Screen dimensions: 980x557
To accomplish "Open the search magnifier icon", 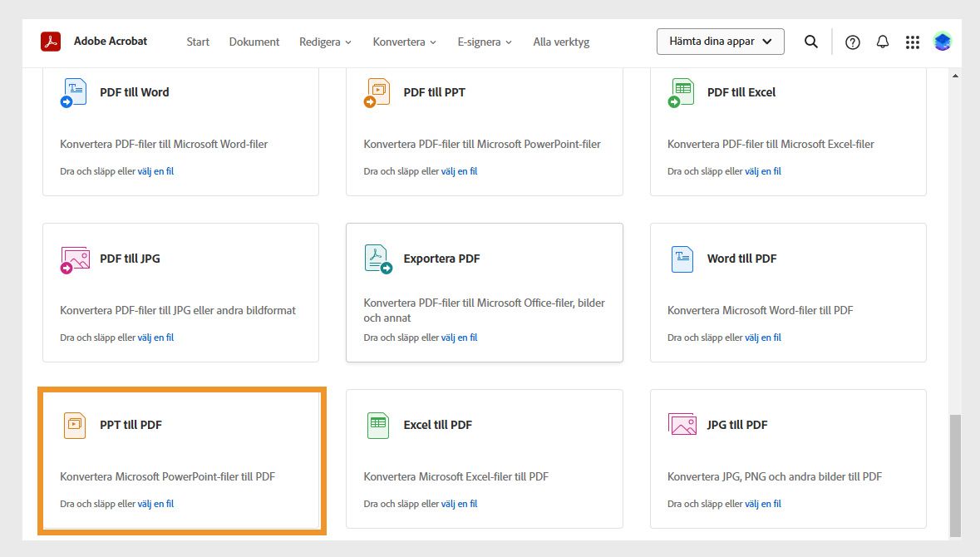I will 811,42.
